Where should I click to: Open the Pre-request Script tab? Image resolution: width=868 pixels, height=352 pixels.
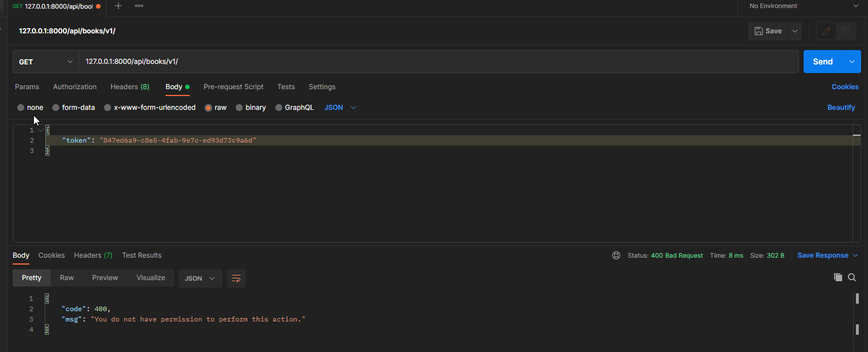[x=233, y=87]
